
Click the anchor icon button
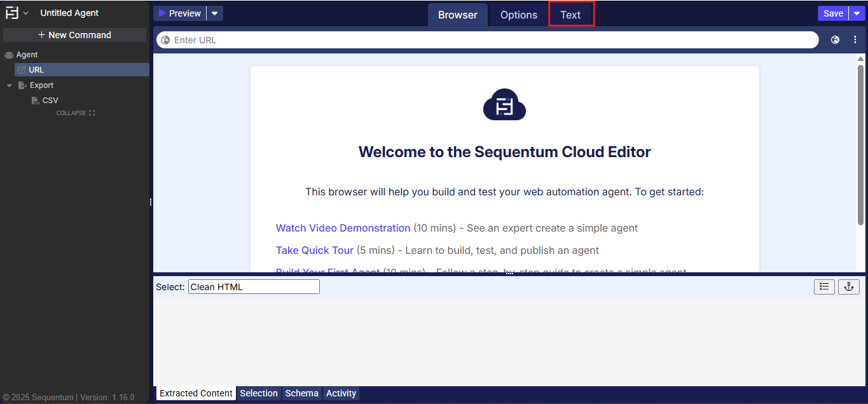[848, 286]
